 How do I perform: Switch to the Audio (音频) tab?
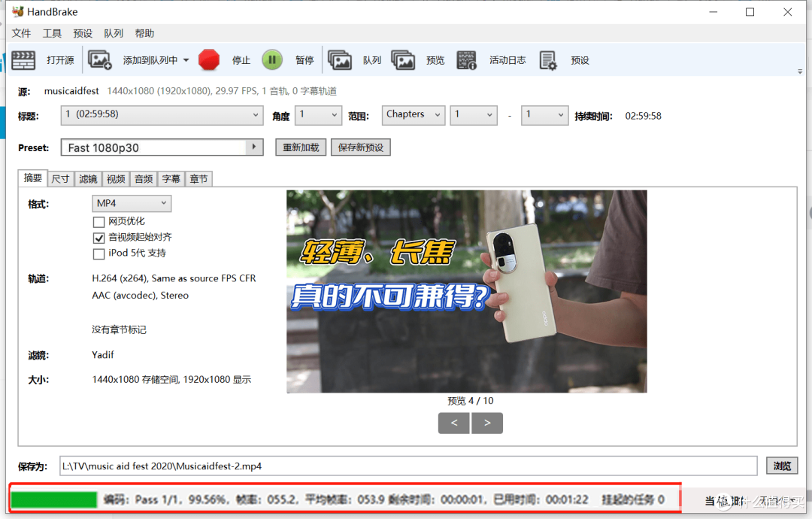pos(144,179)
